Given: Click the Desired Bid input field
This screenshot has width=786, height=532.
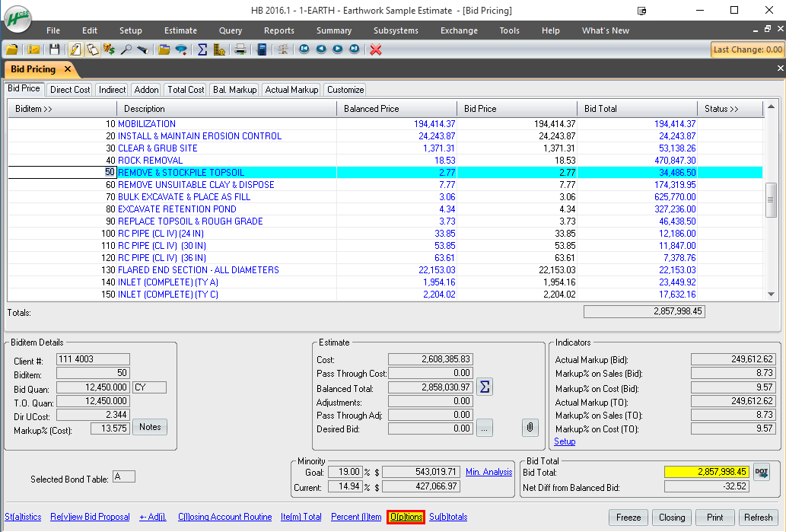Looking at the screenshot, I should point(431,428).
